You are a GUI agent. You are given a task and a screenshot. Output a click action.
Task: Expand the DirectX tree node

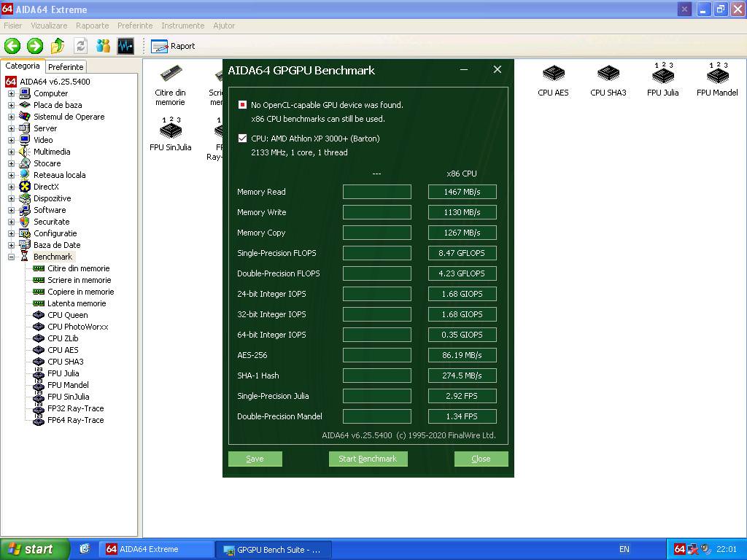click(11, 187)
